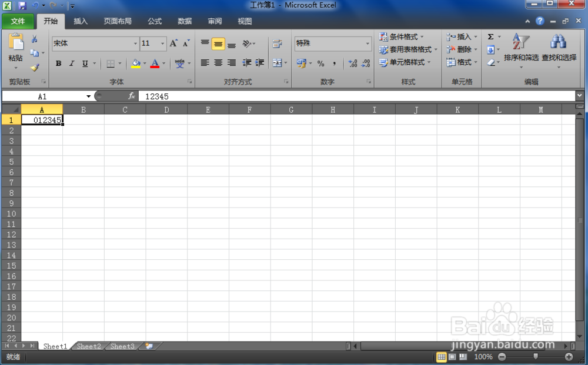Open Cell Styles (单元格样式) menu
Image resolution: width=588 pixels, height=365 pixels.
405,62
